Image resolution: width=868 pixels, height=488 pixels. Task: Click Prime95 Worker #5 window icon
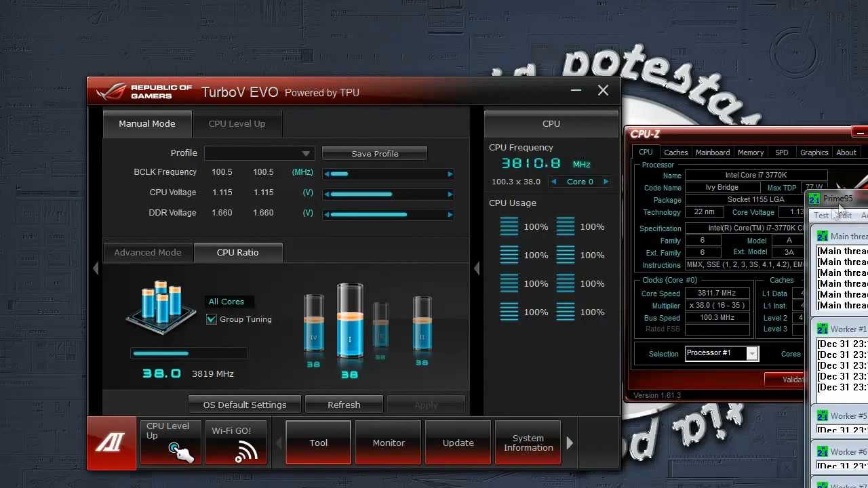(823, 415)
